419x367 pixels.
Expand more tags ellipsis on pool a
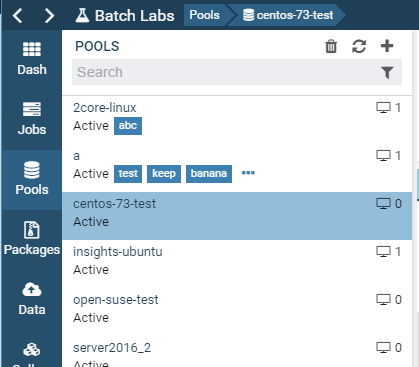point(248,173)
